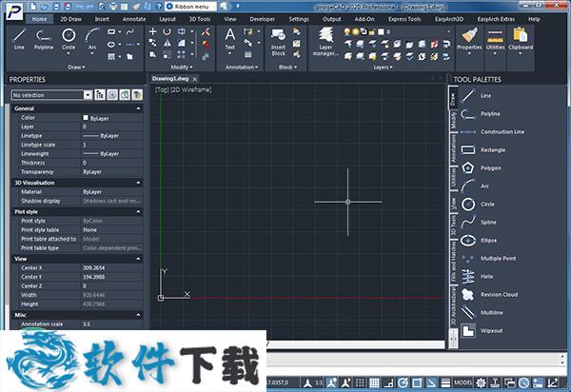Click the Hatch icon in Draw panel
Image resolution: width=571 pixels, height=392 pixels.
click(111, 56)
